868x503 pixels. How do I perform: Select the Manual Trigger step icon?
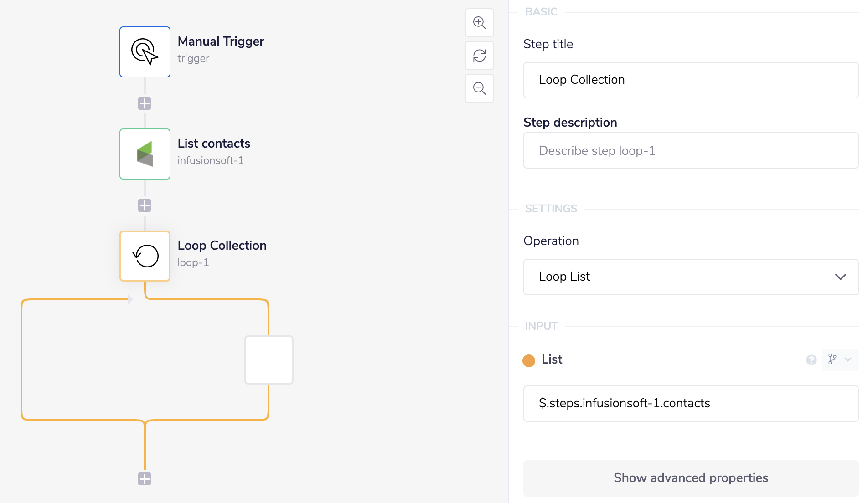(145, 52)
